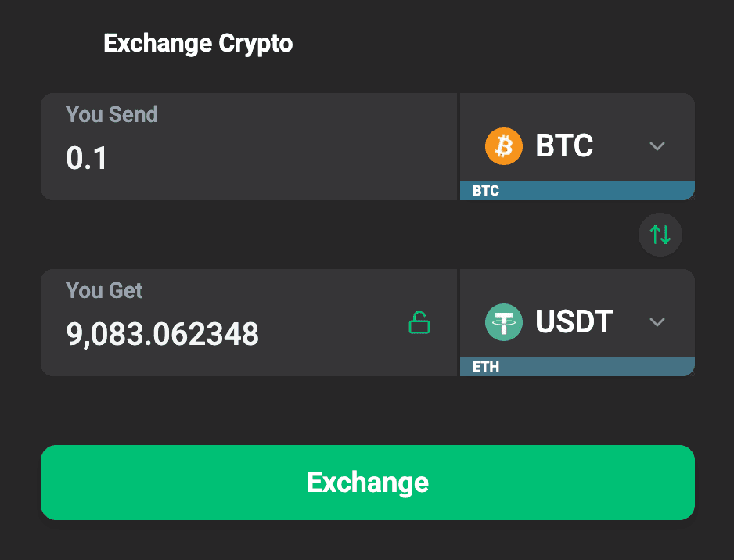This screenshot has width=734, height=560.
Task: Click the green Tether logo icon
Action: click(503, 322)
